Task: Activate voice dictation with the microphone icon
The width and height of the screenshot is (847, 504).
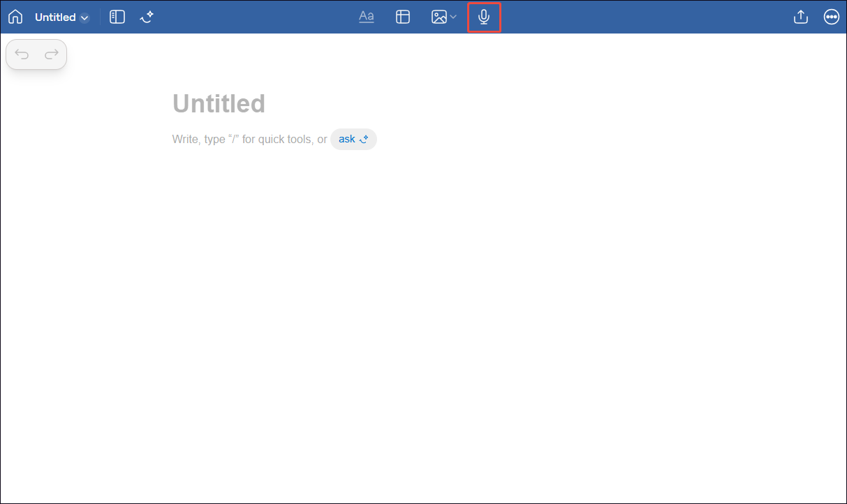Action: point(484,16)
